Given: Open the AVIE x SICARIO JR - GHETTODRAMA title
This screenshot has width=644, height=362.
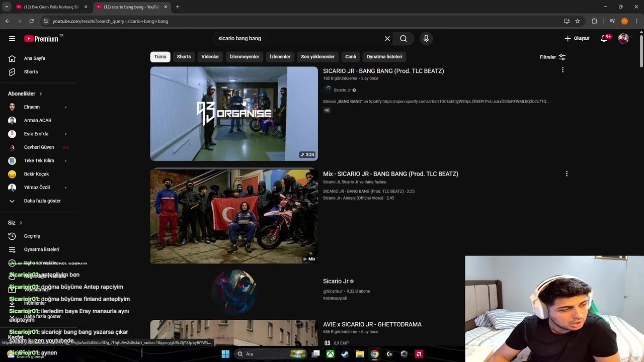Looking at the screenshot, I should pyautogui.click(x=372, y=324).
